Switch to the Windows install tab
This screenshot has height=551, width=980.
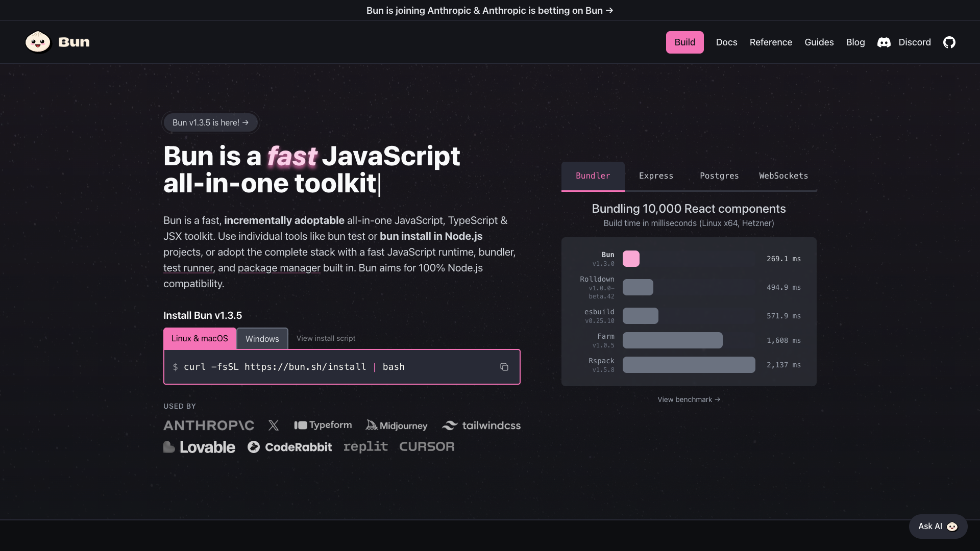point(262,339)
